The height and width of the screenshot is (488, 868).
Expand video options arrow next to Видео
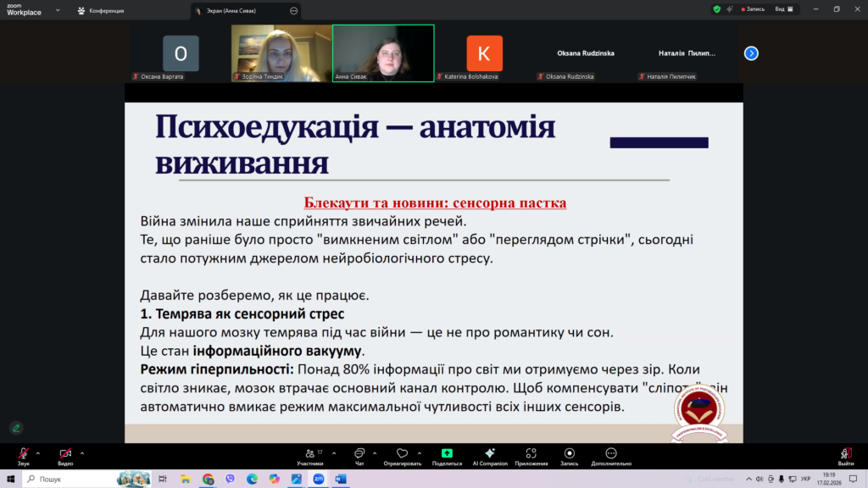82,452
